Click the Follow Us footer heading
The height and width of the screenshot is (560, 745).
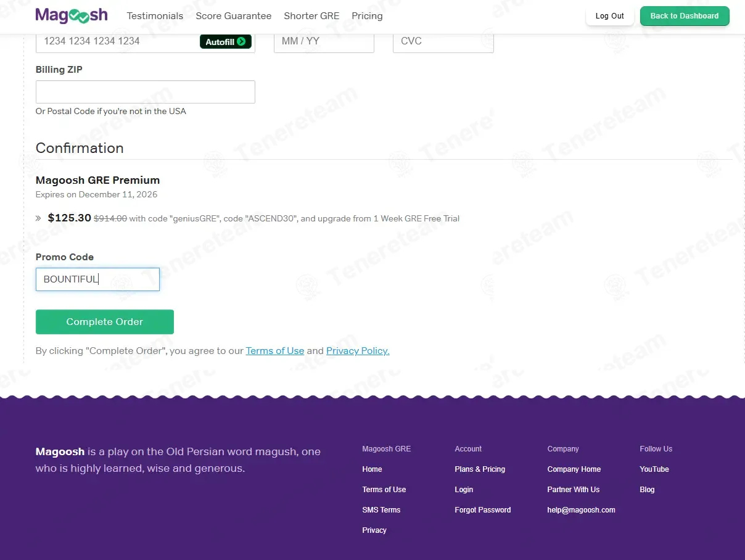pos(656,449)
